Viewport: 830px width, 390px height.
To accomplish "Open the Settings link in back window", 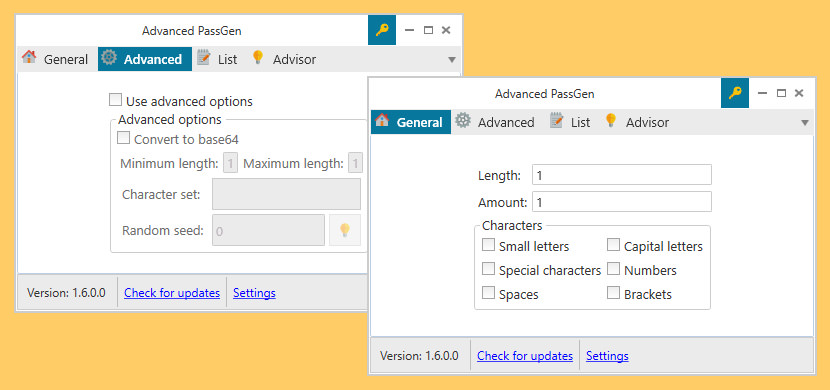I will (x=254, y=293).
